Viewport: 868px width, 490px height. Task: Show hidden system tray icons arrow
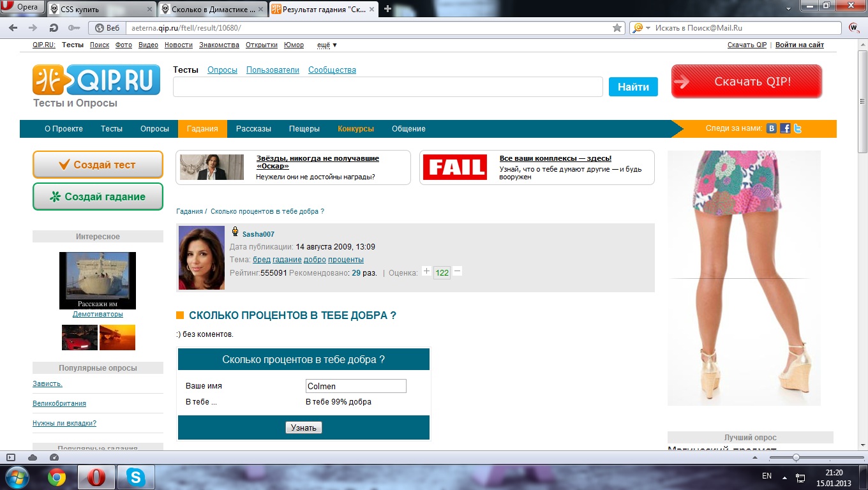[x=784, y=477]
